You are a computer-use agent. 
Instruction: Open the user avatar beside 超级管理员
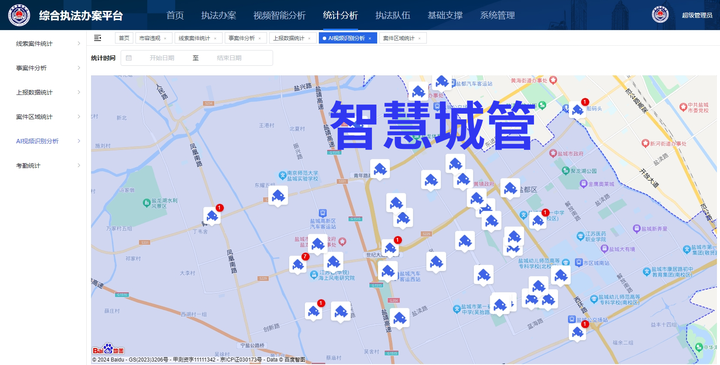click(660, 15)
